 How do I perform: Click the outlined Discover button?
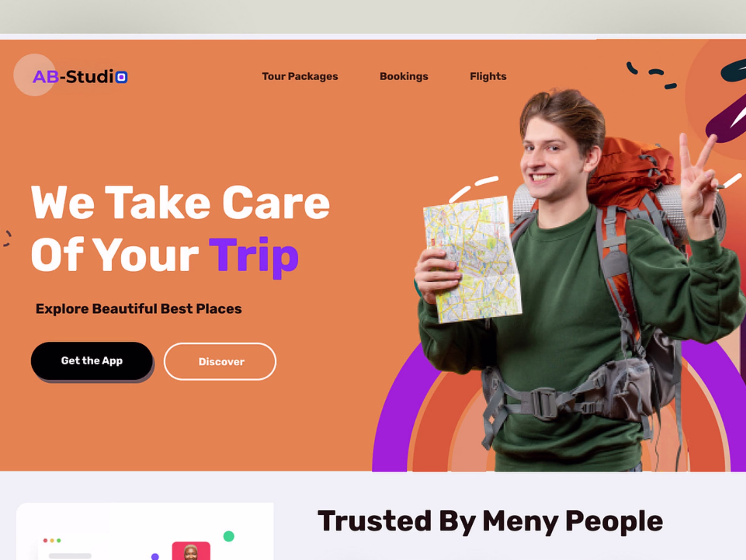220,362
